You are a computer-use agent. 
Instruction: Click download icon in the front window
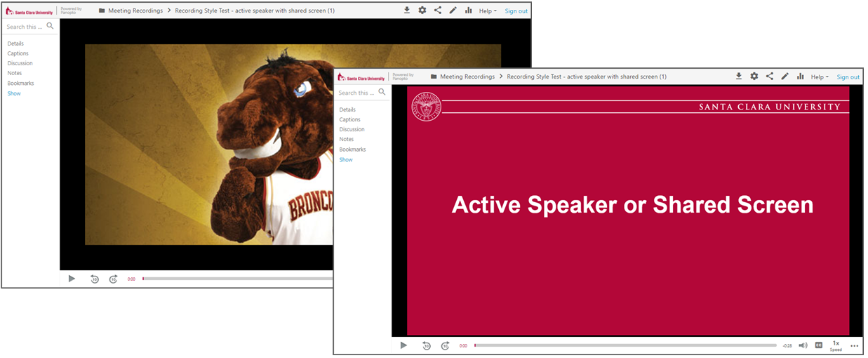pos(739,77)
